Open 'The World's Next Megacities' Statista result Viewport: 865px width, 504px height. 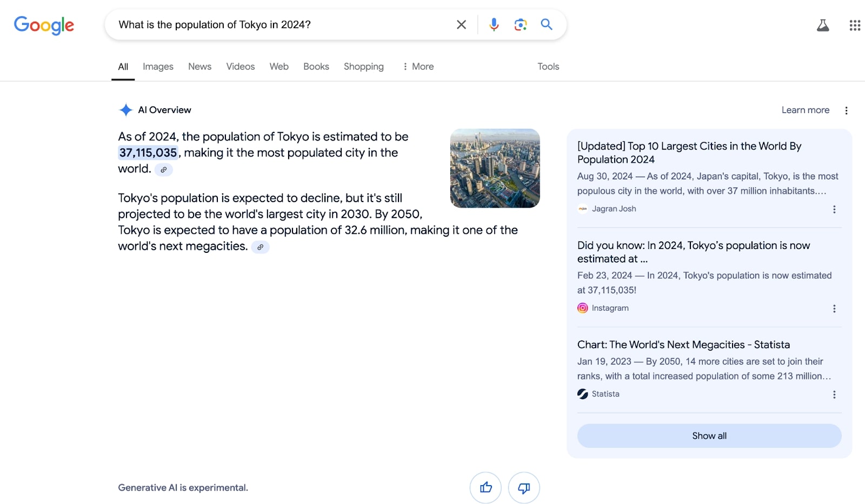(x=683, y=345)
